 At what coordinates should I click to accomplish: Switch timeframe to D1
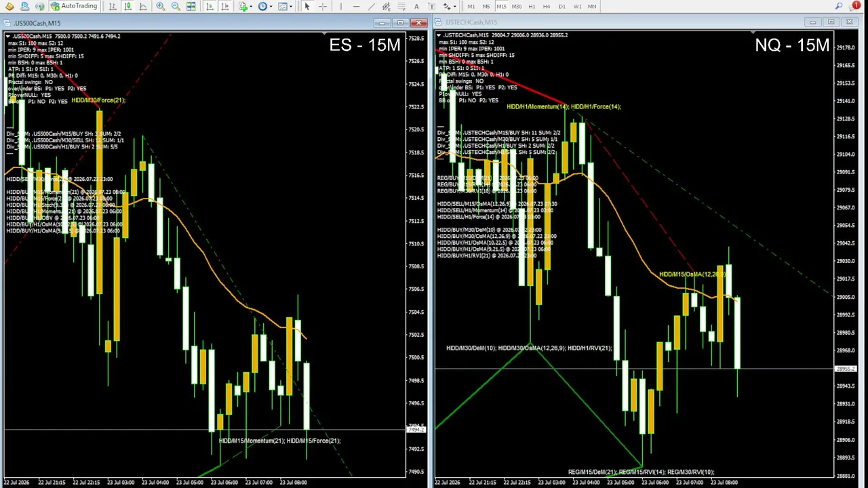[561, 6]
